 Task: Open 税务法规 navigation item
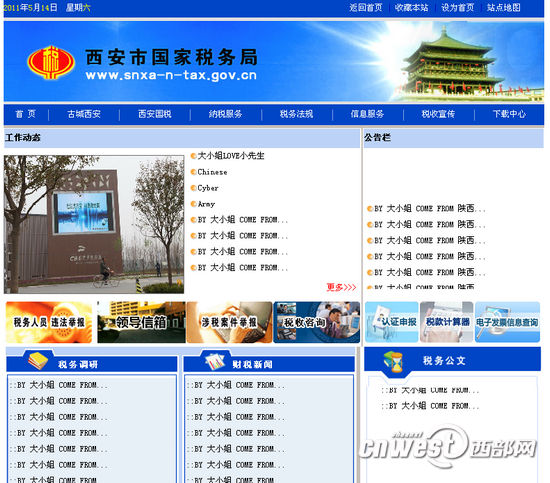pos(296,114)
